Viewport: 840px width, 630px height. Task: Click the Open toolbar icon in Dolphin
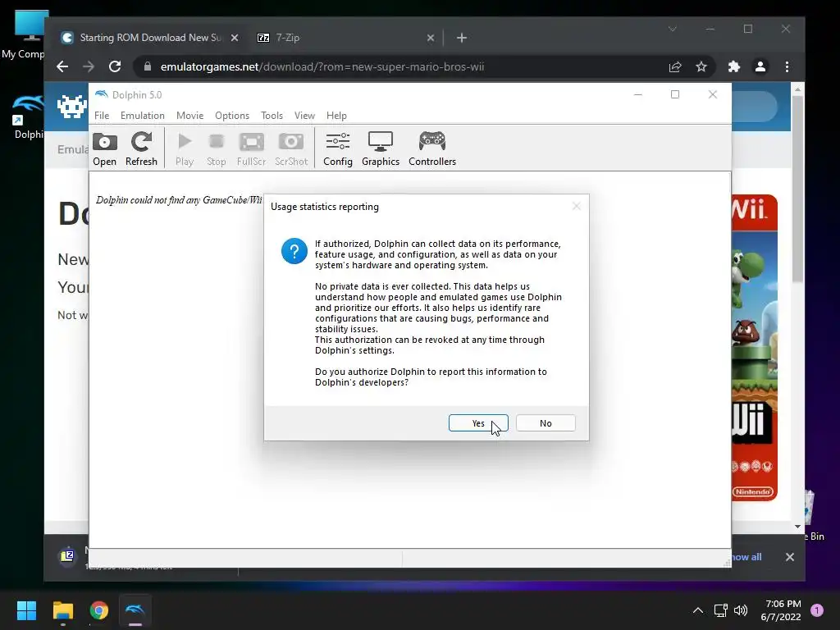[x=104, y=149]
